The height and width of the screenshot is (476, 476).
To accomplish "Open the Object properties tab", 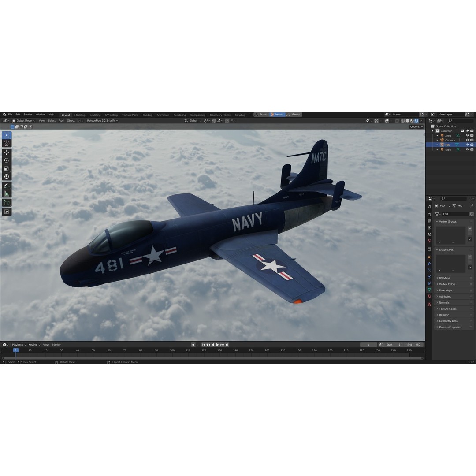I will click(x=429, y=257).
